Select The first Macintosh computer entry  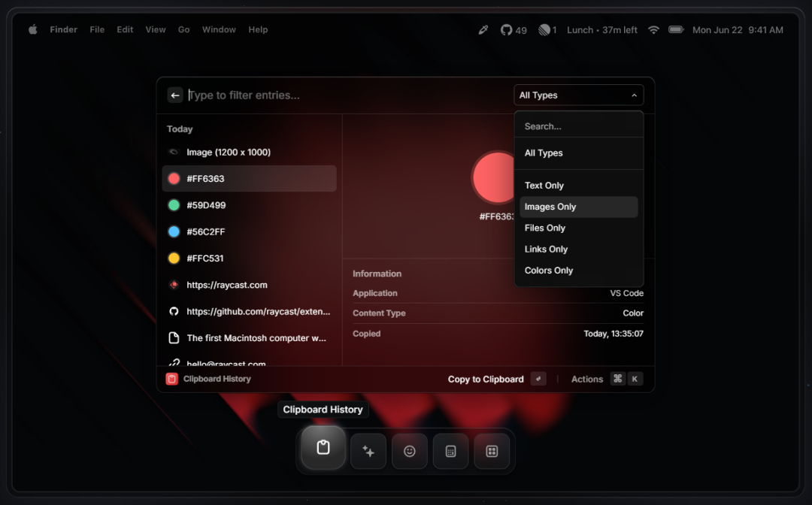click(x=249, y=338)
